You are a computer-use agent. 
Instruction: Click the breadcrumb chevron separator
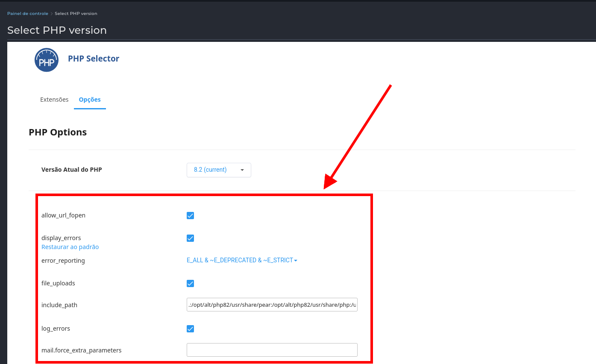(x=52, y=14)
